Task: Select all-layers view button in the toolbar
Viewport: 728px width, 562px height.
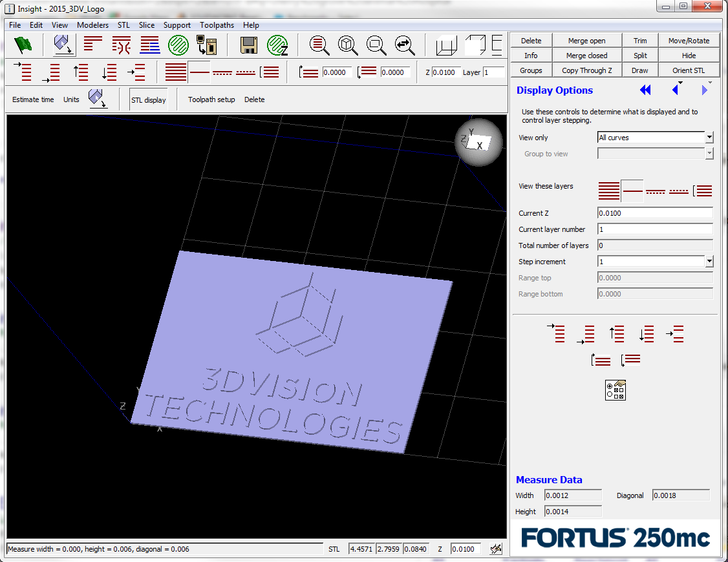Action: (x=176, y=72)
